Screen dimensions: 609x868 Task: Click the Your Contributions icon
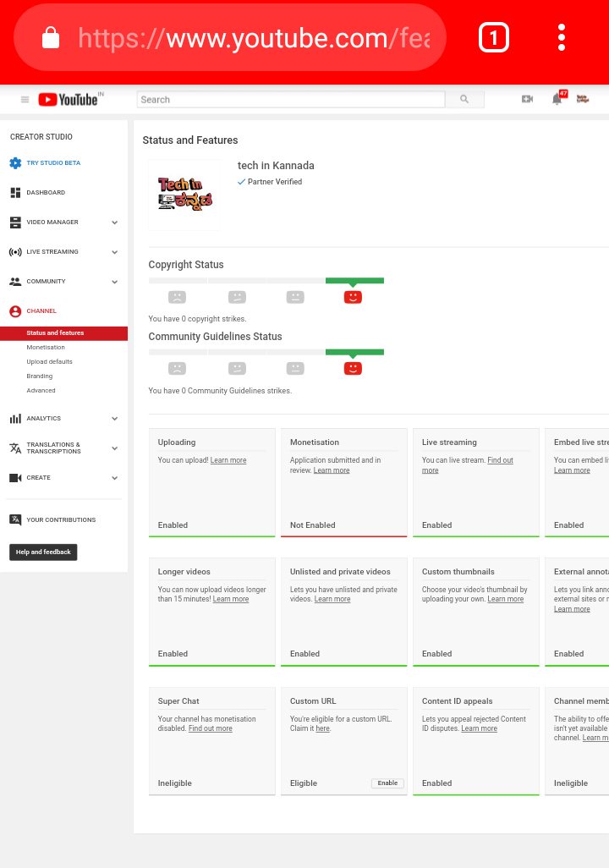(15, 519)
